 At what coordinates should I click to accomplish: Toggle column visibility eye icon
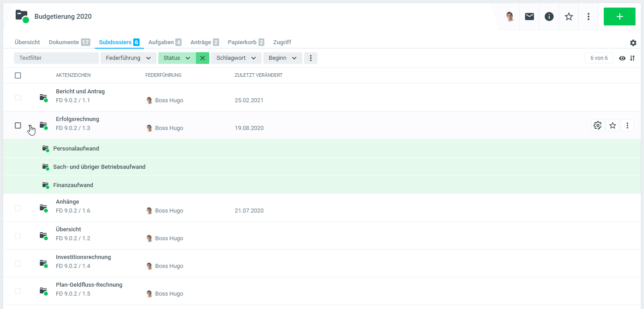pos(622,58)
